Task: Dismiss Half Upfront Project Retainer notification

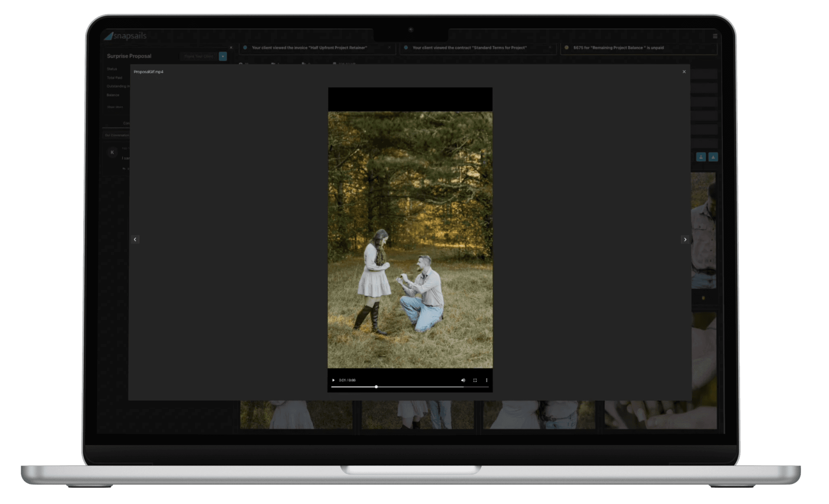Action: (389, 48)
